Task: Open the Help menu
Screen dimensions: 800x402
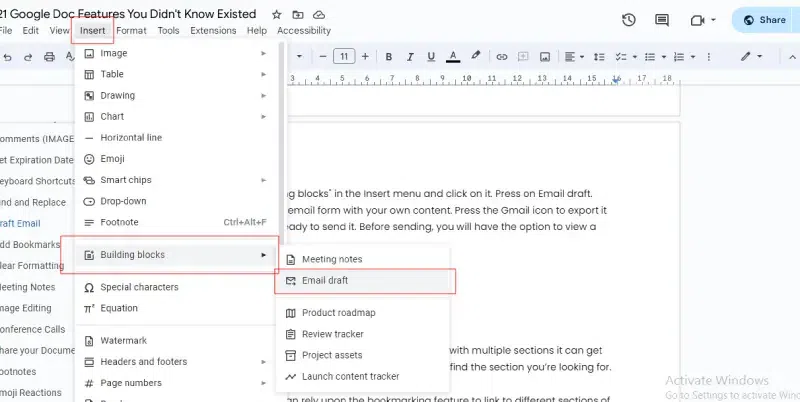Action: click(x=257, y=31)
